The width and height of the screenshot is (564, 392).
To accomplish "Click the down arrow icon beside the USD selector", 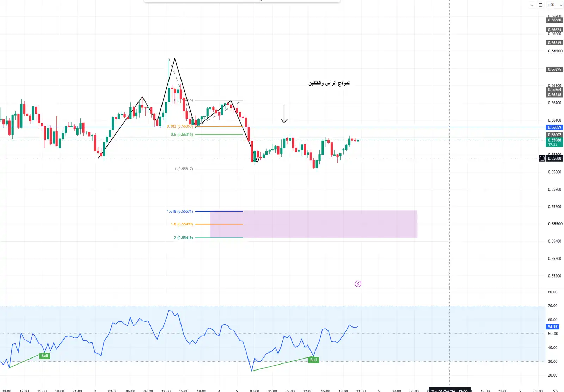I will [x=532, y=5].
